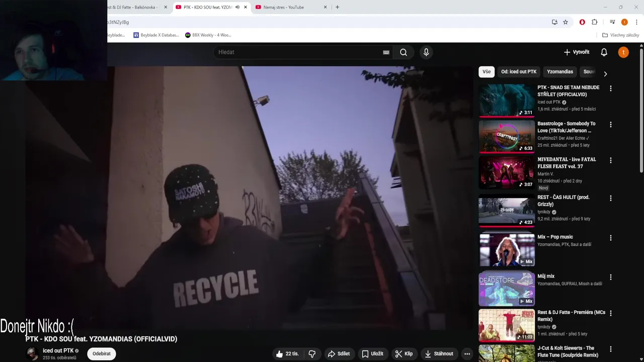Open Beyblade X Database bookmark
This screenshot has height=362, width=644.
[156, 35]
